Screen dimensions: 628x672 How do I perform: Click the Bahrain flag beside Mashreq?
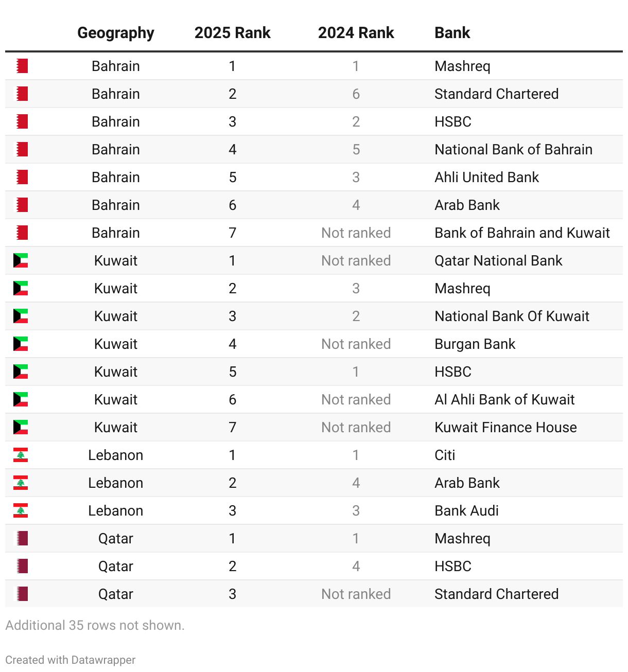[x=21, y=66]
